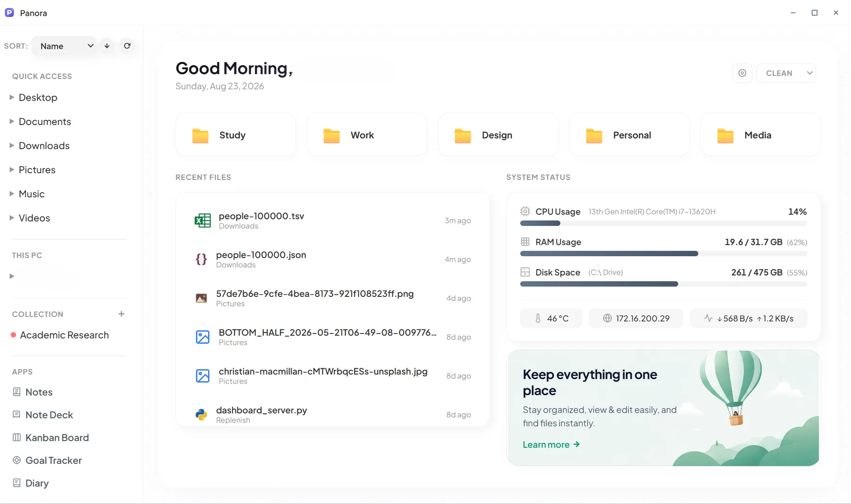Follow the Learn more link
The image size is (851, 504).
tap(551, 444)
